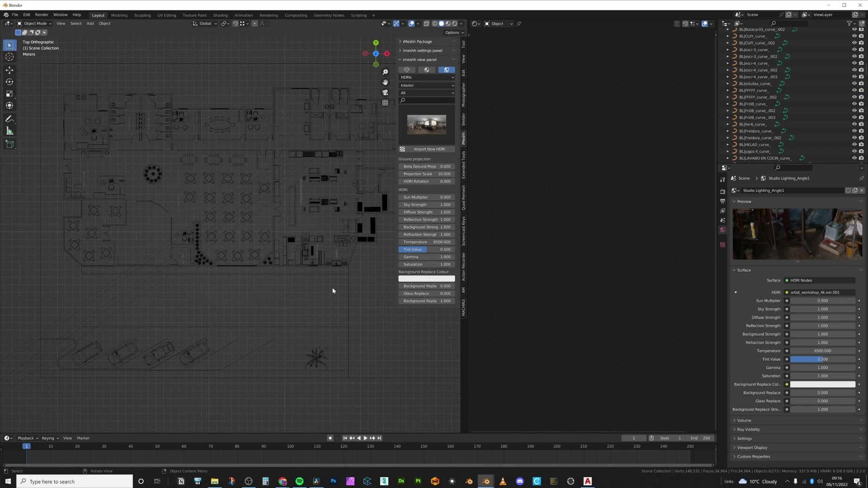Open the Geometry Nodes workspace tab
868x488 pixels.
coord(329,15)
